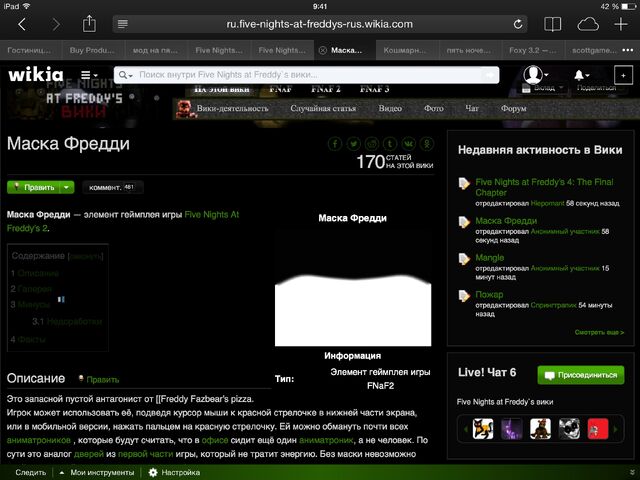
Task: Open notifications bell dropdown
Action: [581, 75]
